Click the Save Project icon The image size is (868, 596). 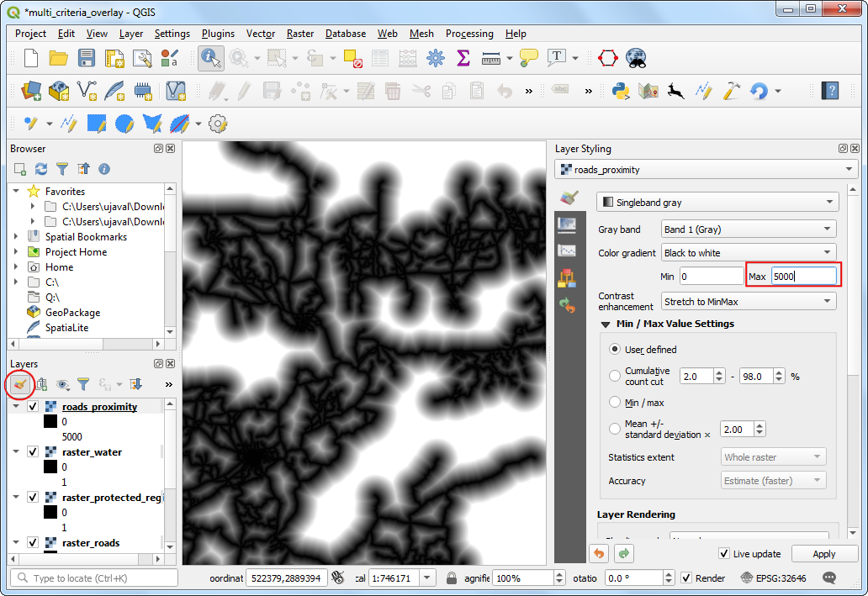click(x=86, y=58)
